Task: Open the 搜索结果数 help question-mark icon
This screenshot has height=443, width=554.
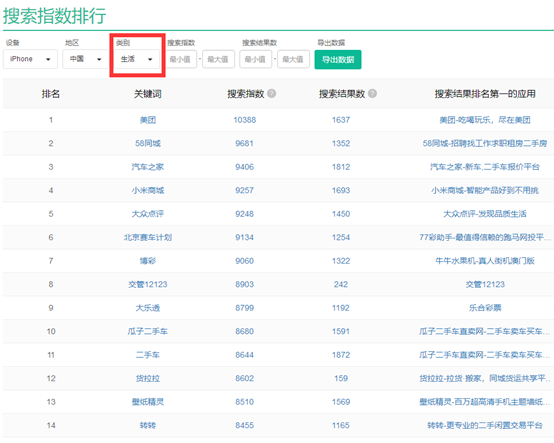Action: [372, 94]
